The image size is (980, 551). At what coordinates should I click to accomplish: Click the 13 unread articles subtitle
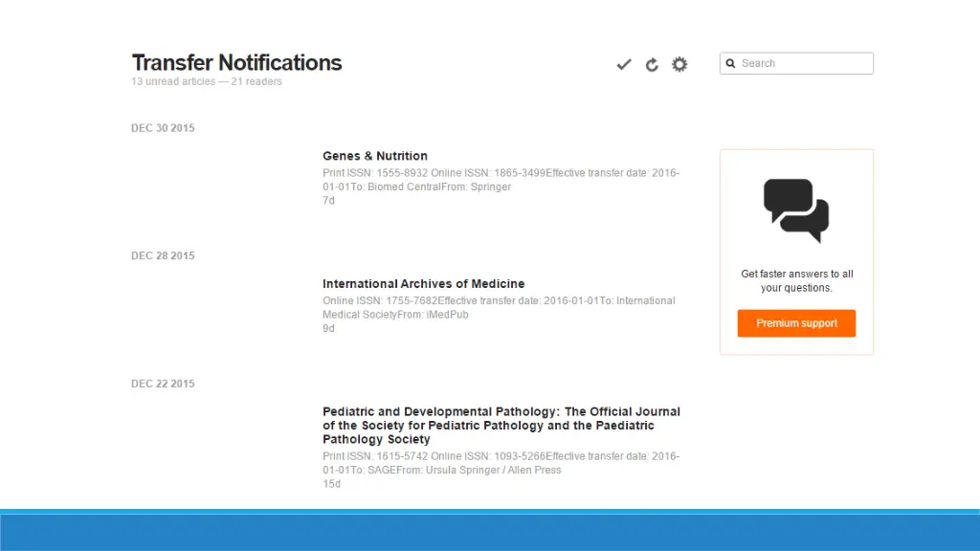coord(207,82)
